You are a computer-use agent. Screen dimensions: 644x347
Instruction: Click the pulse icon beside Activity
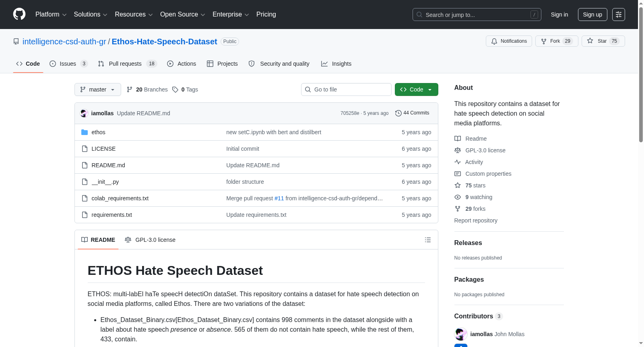458,162
